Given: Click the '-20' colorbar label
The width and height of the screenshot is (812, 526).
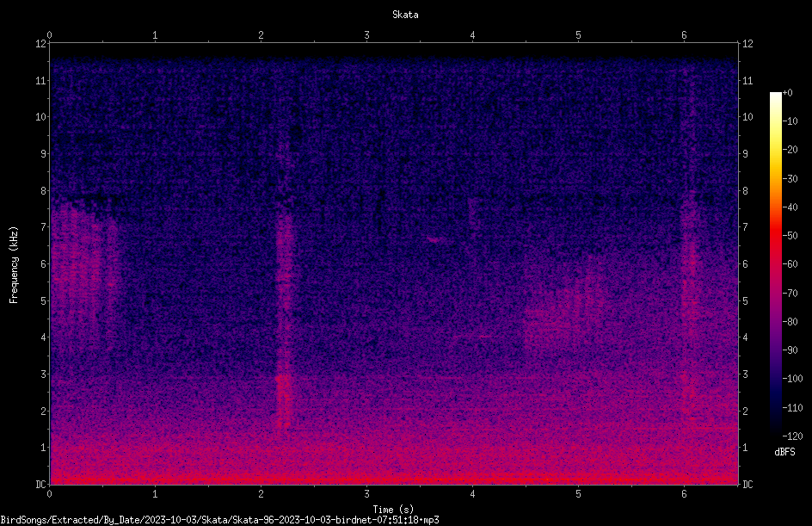Looking at the screenshot, I should (x=790, y=150).
